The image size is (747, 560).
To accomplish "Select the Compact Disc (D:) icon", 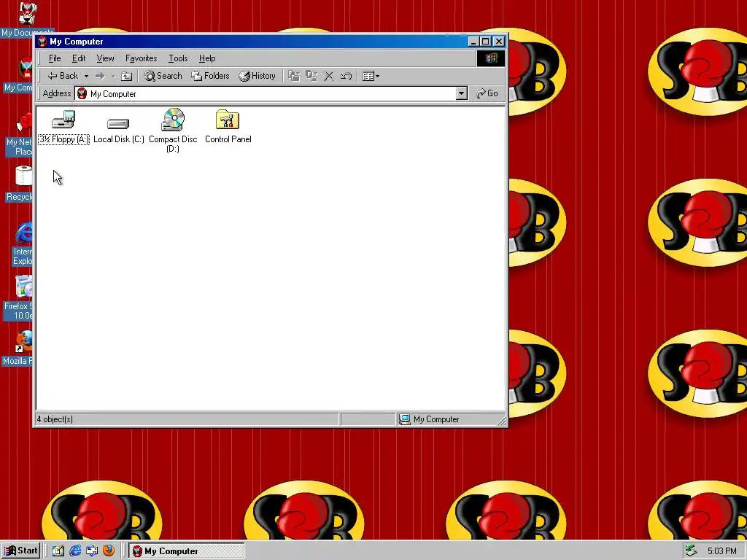I will pyautogui.click(x=173, y=131).
